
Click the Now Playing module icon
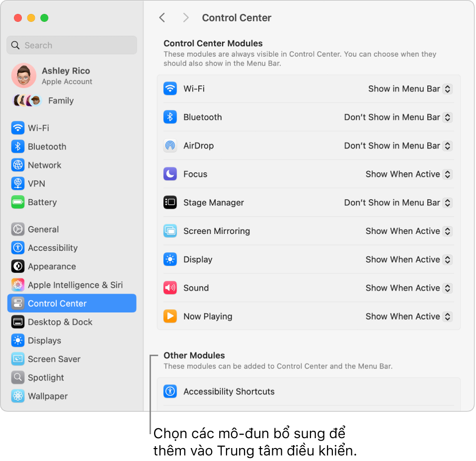(x=170, y=316)
